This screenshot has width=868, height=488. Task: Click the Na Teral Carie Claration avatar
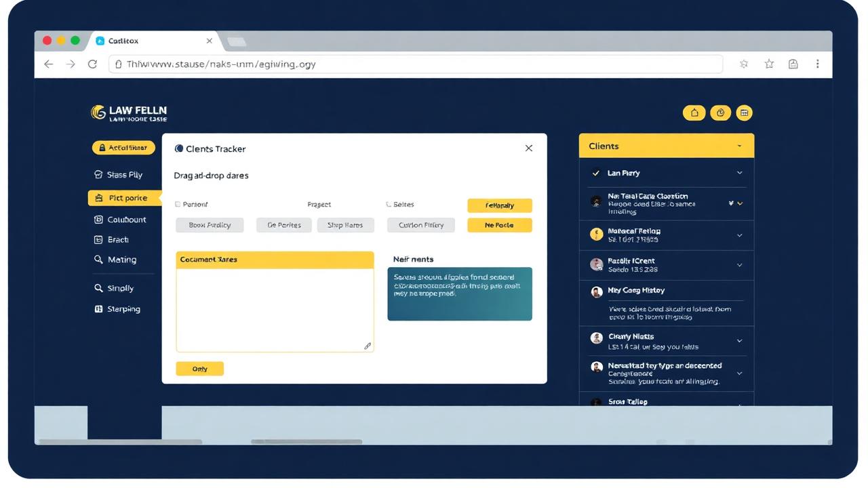596,201
